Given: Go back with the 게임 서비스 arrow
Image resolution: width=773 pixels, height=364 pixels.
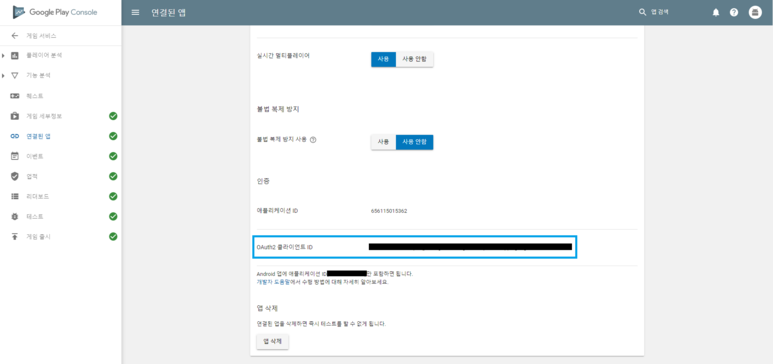Looking at the screenshot, I should click(15, 36).
